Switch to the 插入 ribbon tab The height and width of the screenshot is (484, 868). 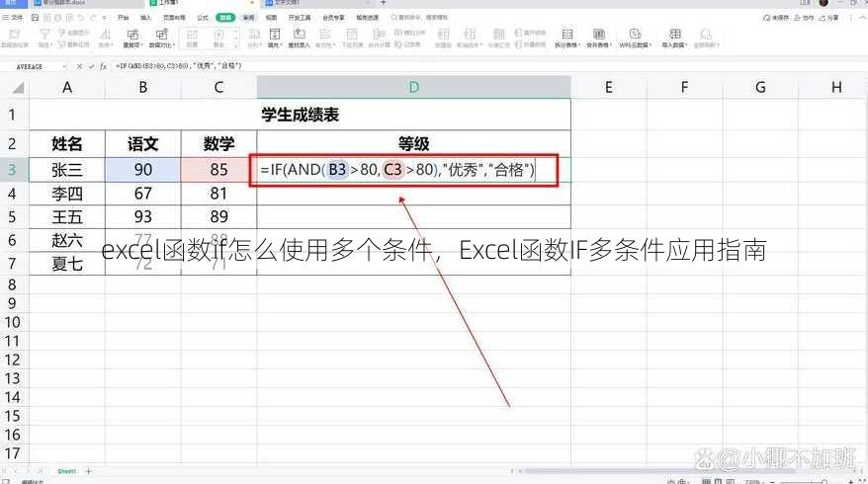pos(145,18)
